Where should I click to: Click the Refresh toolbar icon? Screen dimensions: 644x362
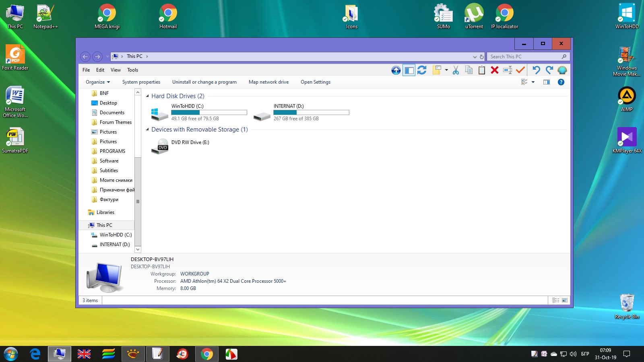click(422, 70)
